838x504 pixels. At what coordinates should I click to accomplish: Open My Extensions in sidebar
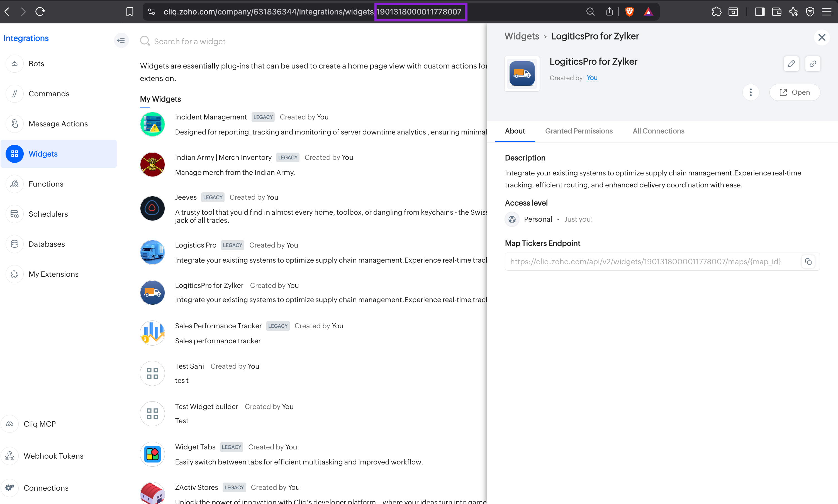pos(58,274)
